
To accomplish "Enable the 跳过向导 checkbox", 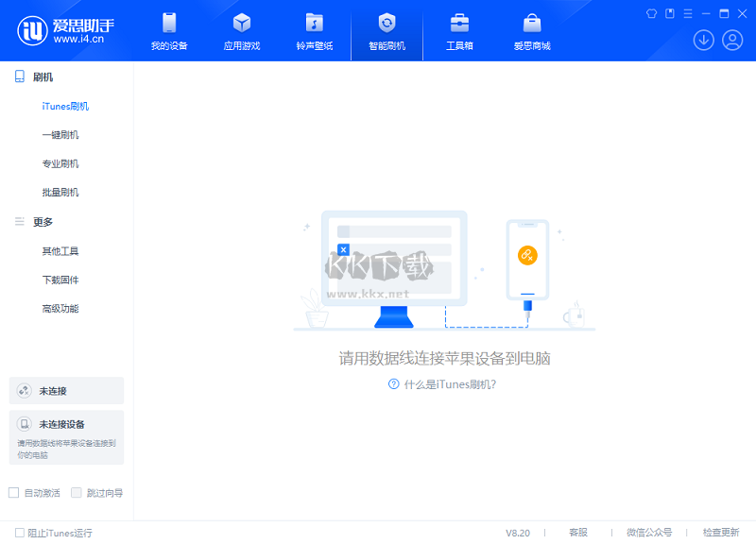I will (77, 492).
